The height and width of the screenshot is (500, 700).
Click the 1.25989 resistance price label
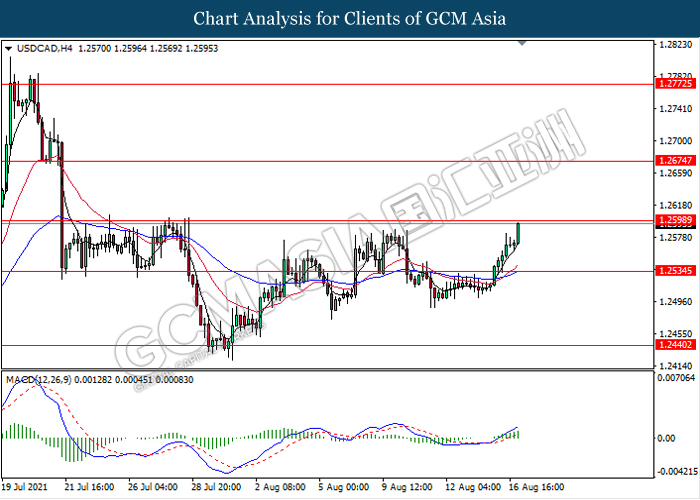(675, 220)
